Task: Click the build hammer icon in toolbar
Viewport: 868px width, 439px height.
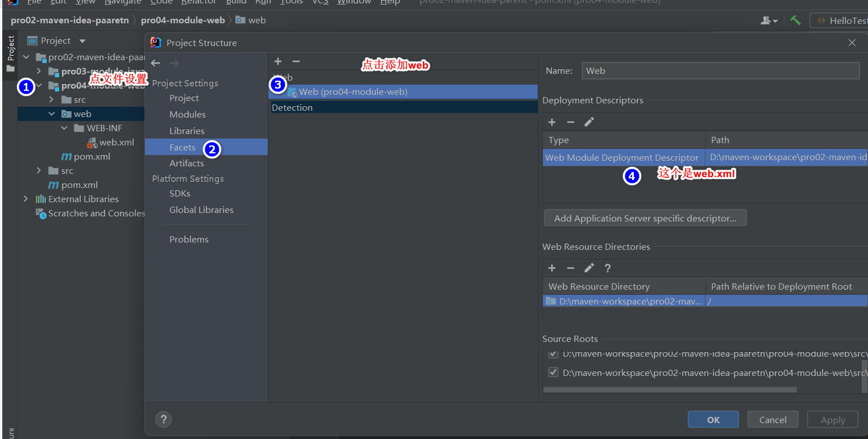Action: (x=796, y=20)
